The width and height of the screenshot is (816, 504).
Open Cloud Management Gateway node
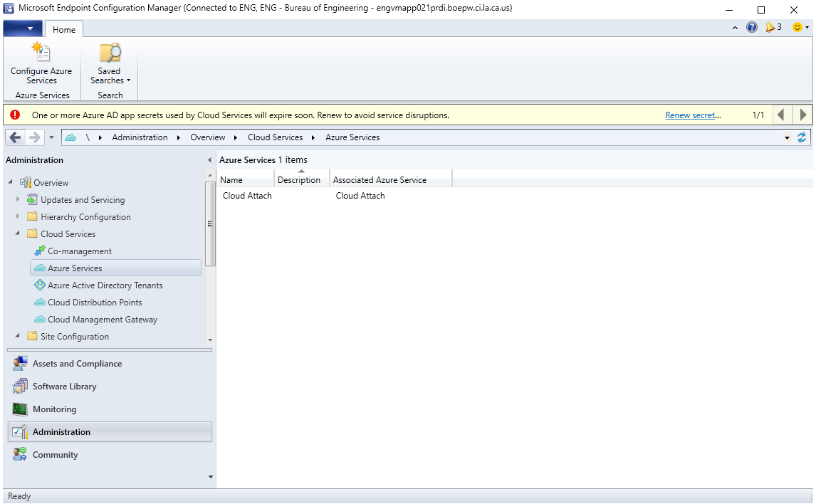pyautogui.click(x=103, y=320)
